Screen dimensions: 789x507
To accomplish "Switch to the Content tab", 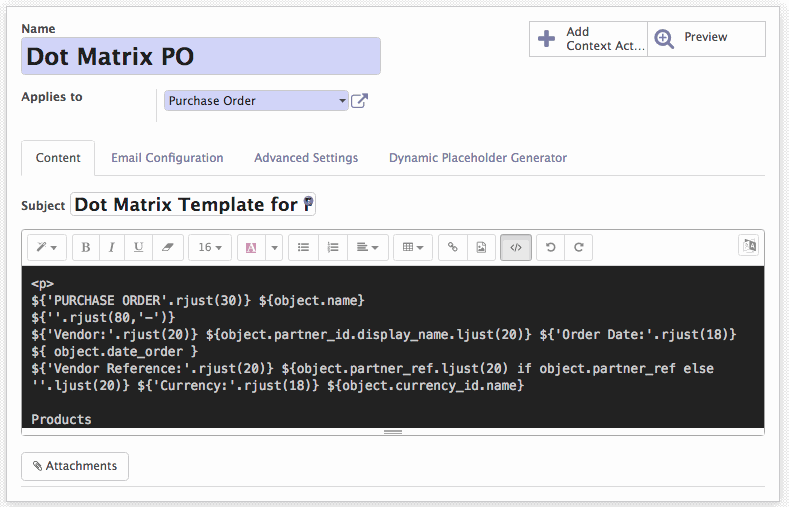I will pos(58,158).
